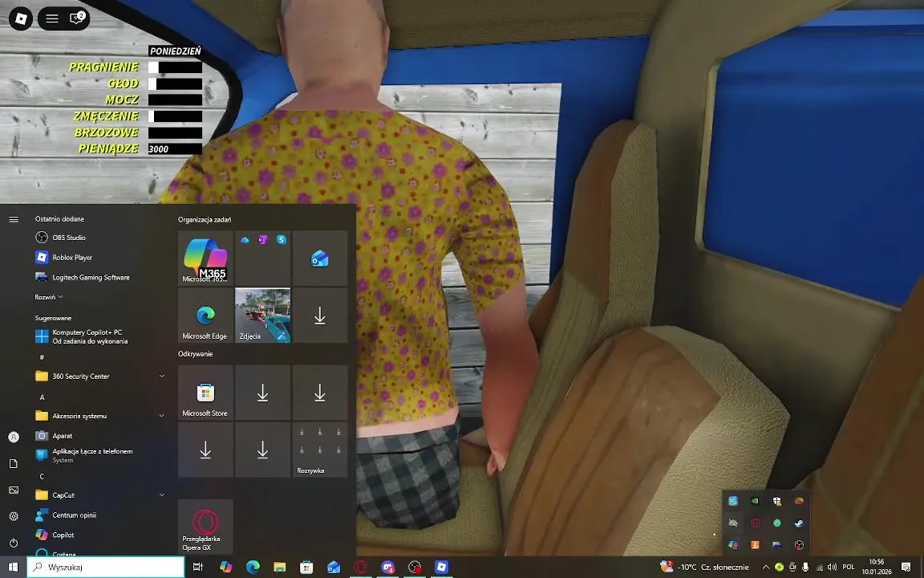This screenshot has height=578, width=924.
Task: Expand the Start menu navigation hamburger
Action: pyautogui.click(x=14, y=219)
